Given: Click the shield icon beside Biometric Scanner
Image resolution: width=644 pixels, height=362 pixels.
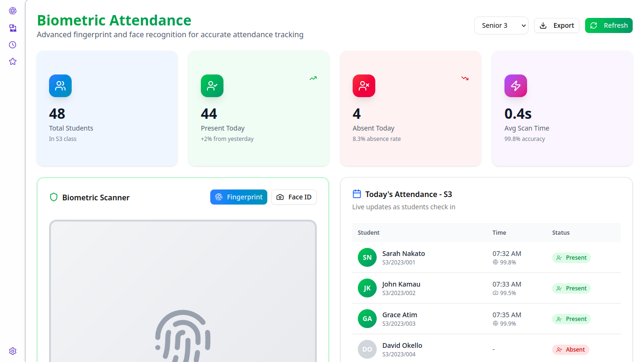Looking at the screenshot, I should (54, 197).
